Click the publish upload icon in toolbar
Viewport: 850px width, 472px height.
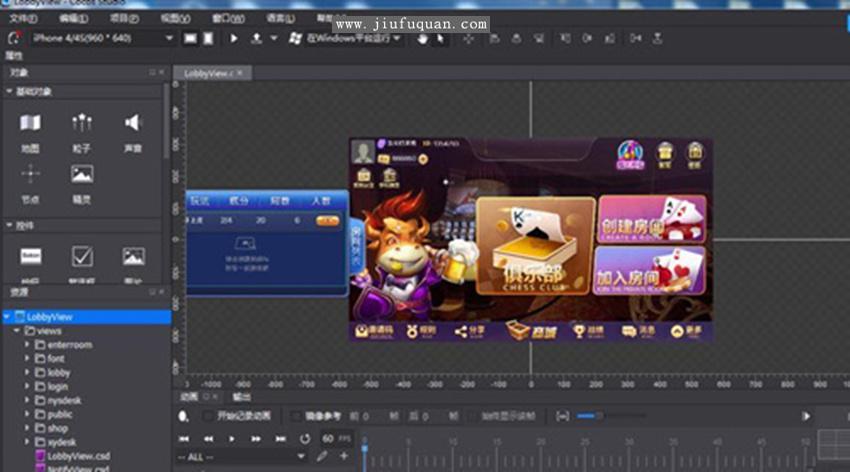coord(256,38)
